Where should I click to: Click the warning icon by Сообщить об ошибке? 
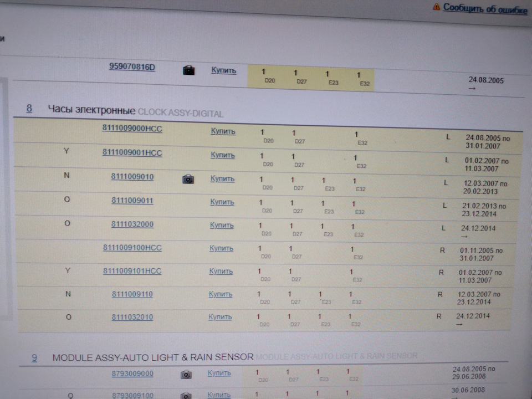[436, 7]
